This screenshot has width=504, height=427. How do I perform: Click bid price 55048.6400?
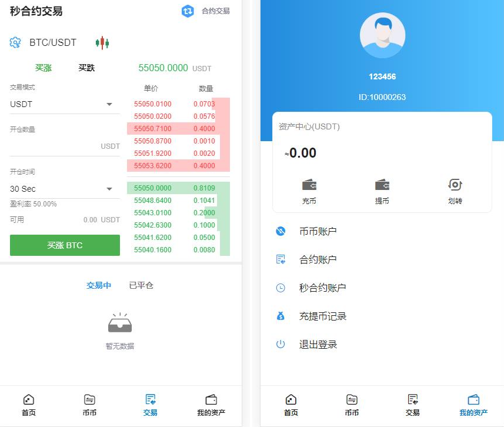pyautogui.click(x=152, y=201)
